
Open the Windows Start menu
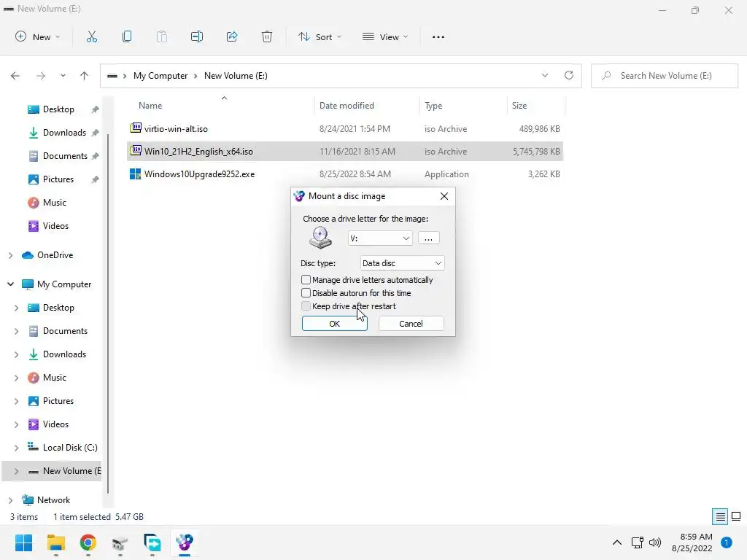[23, 542]
